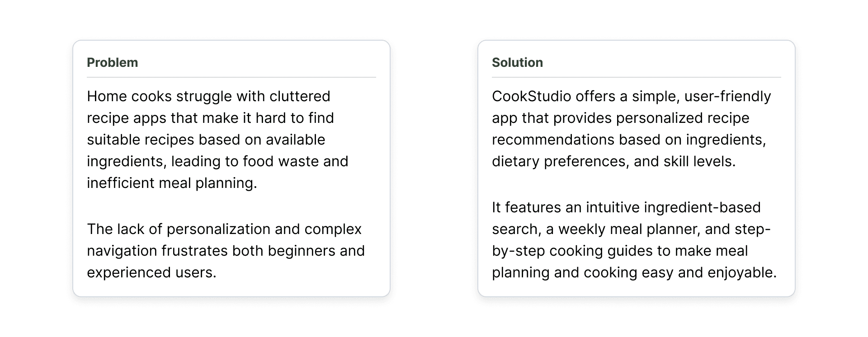Click the line "recommendations based on ingredients,"

629,140
